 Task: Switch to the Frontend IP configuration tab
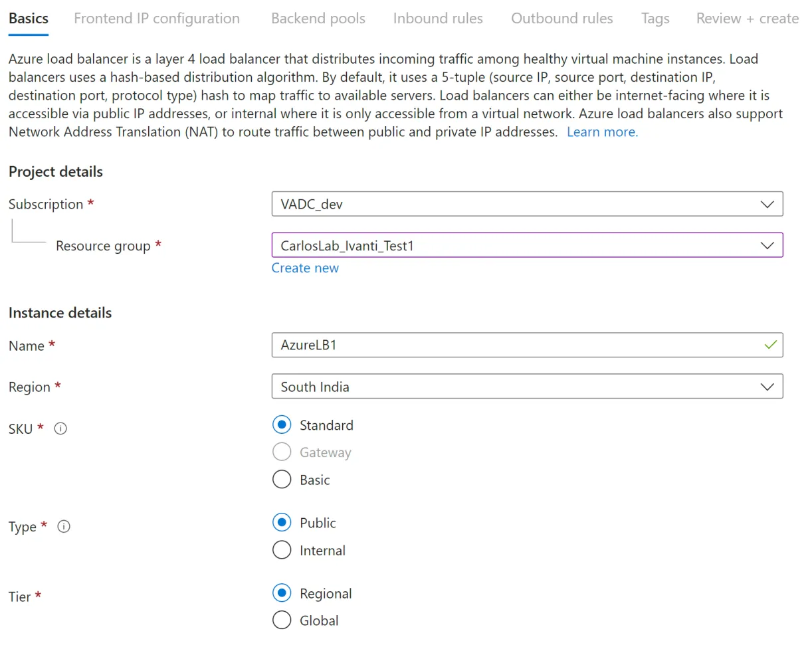(157, 19)
